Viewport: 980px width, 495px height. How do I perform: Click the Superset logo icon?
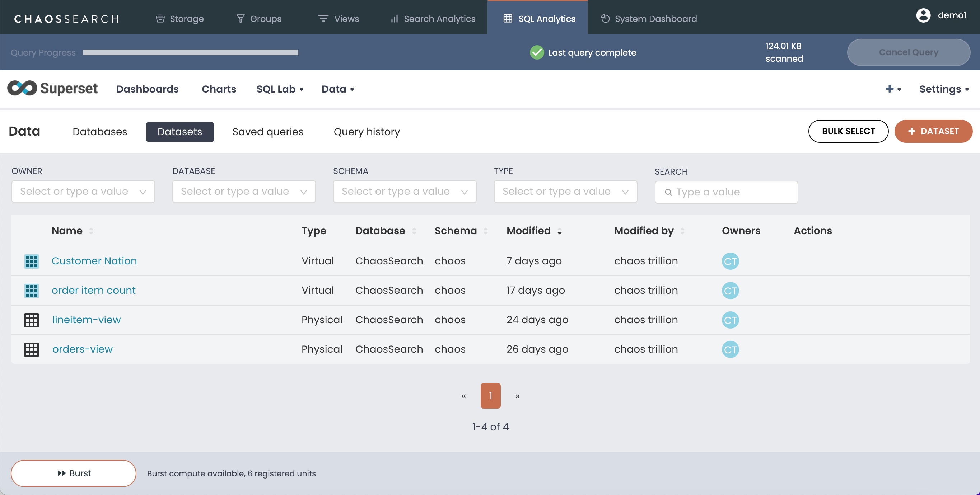pyautogui.click(x=22, y=88)
